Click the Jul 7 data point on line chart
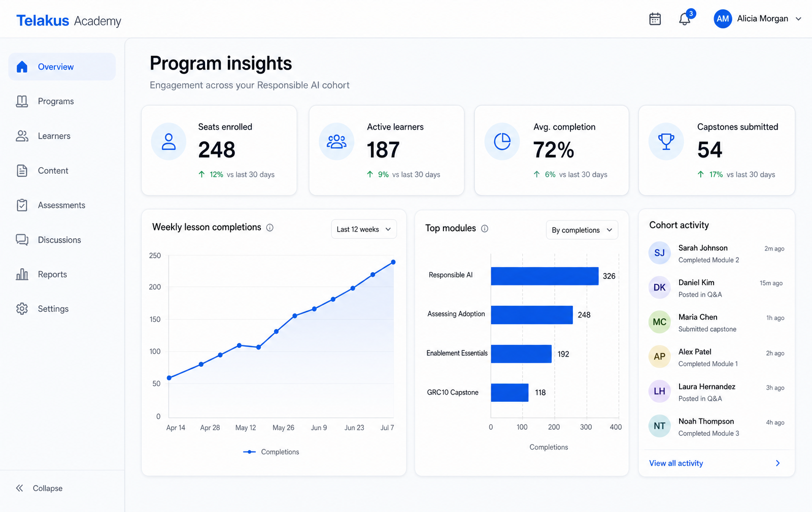Image resolution: width=812 pixels, height=512 pixels. [393, 262]
